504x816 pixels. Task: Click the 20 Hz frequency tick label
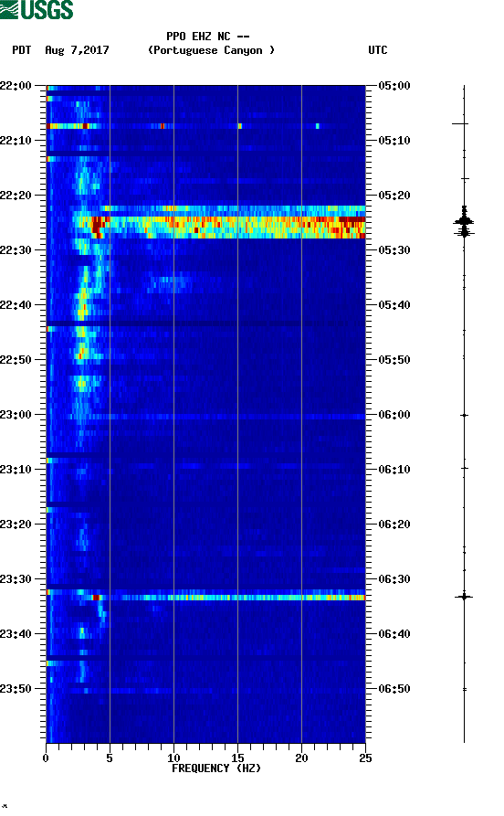click(x=301, y=758)
